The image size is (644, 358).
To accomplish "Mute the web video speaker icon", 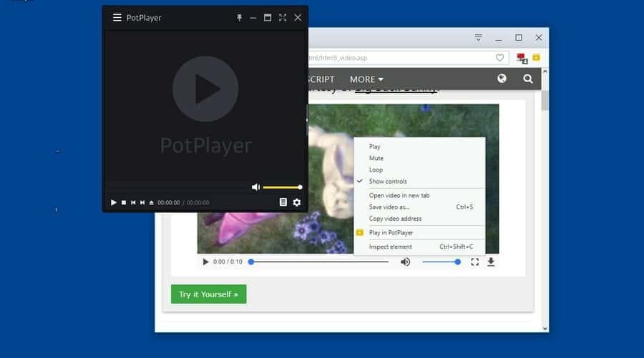I will (x=405, y=262).
